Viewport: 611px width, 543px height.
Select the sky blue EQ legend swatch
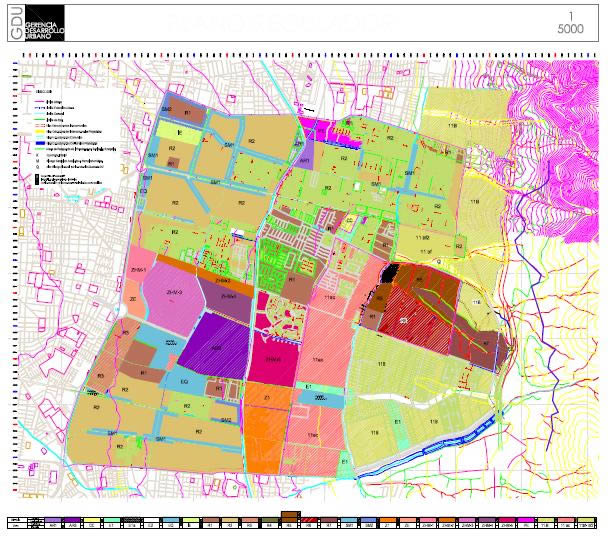coord(171,520)
